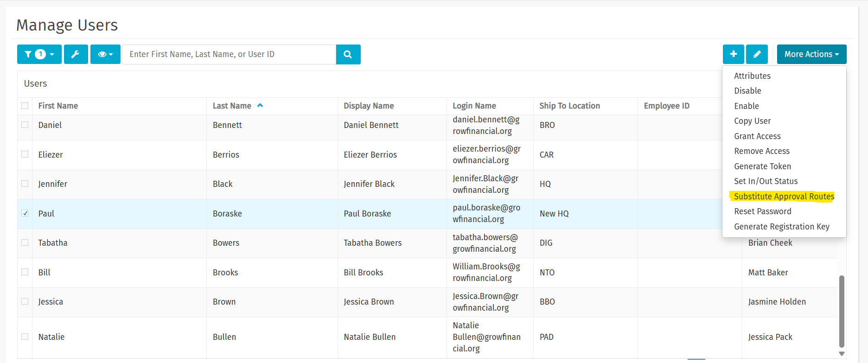Open the filter funnel dropdown
This screenshot has width=868, height=363.
(x=39, y=54)
